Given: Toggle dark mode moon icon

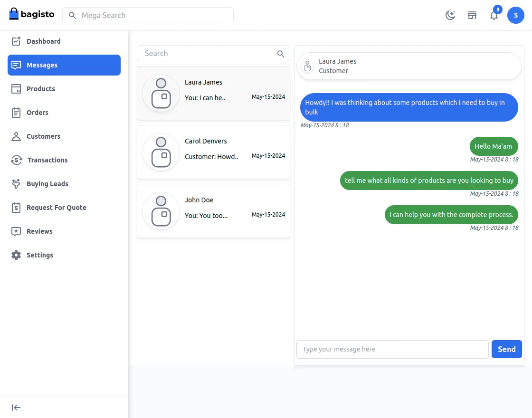Looking at the screenshot, I should 450,15.
